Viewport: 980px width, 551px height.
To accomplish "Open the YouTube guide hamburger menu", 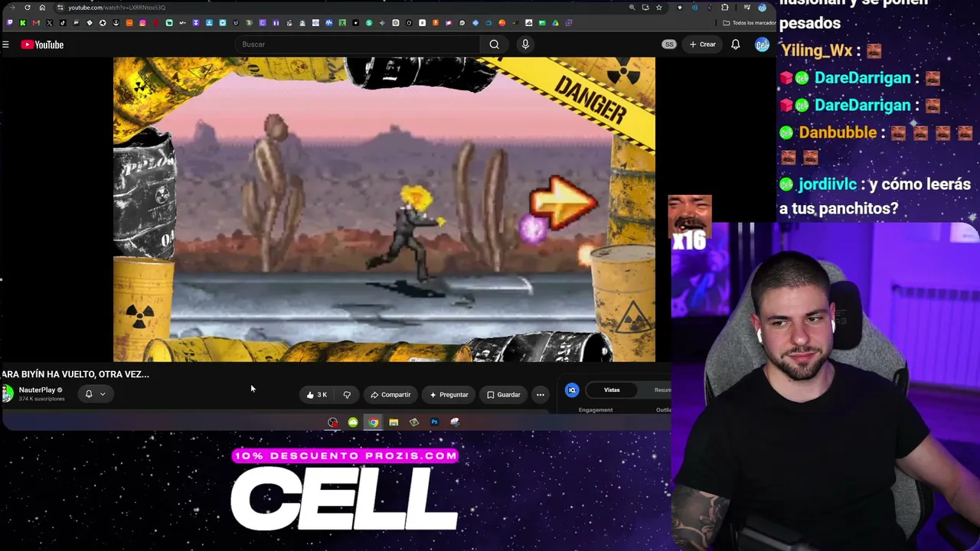I will 5,44.
